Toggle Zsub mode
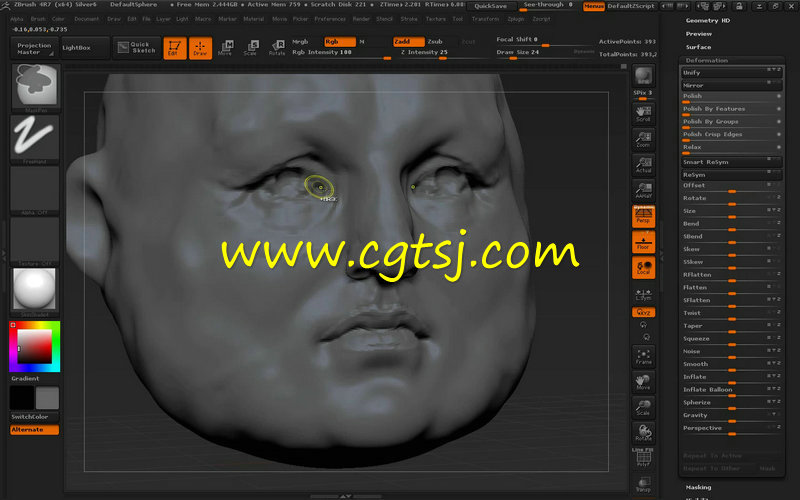800x500 pixels. [x=435, y=41]
